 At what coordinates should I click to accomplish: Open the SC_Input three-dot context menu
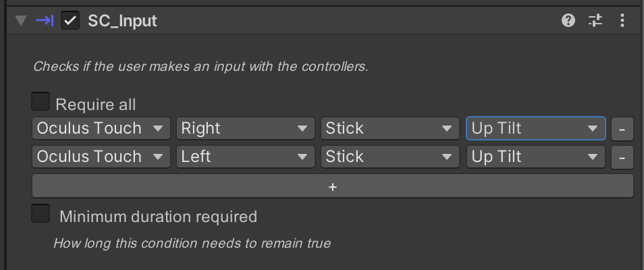click(x=622, y=21)
